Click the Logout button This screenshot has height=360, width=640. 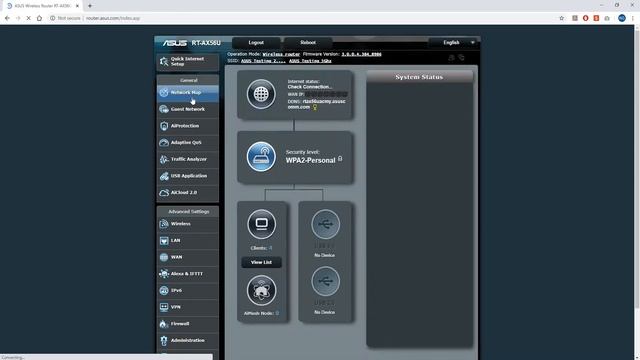point(256,42)
